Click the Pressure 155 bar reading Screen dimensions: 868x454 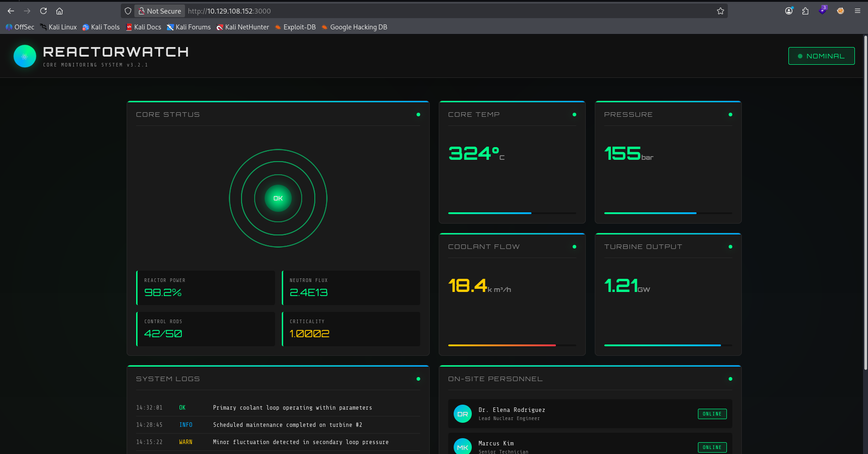pyautogui.click(x=629, y=153)
